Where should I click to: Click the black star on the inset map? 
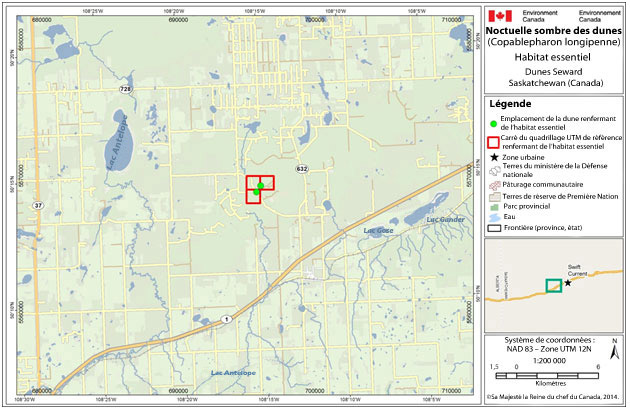[x=568, y=283]
